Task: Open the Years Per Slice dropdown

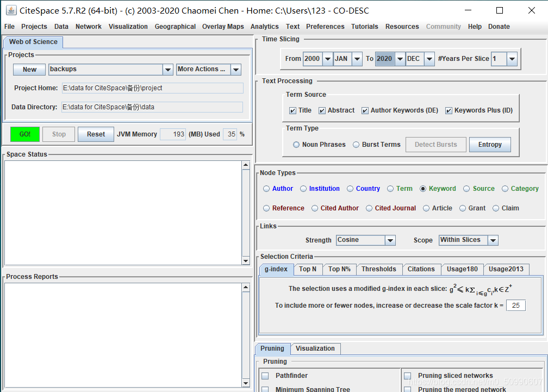Action: [512, 59]
